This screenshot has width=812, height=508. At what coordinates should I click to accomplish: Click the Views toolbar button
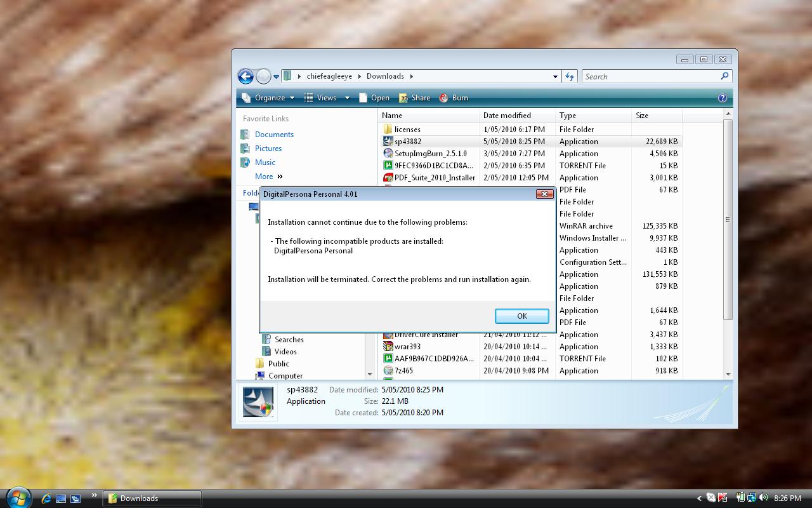tap(320, 98)
